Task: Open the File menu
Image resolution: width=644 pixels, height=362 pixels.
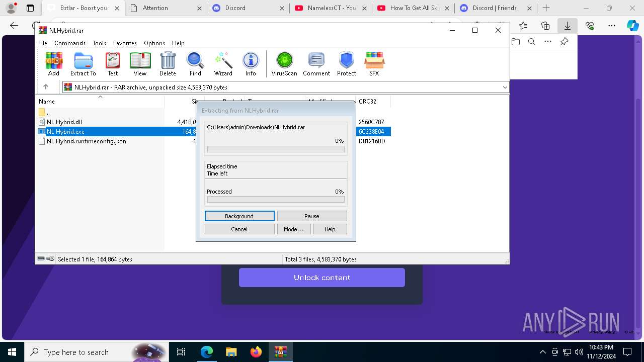Action: pos(43,43)
